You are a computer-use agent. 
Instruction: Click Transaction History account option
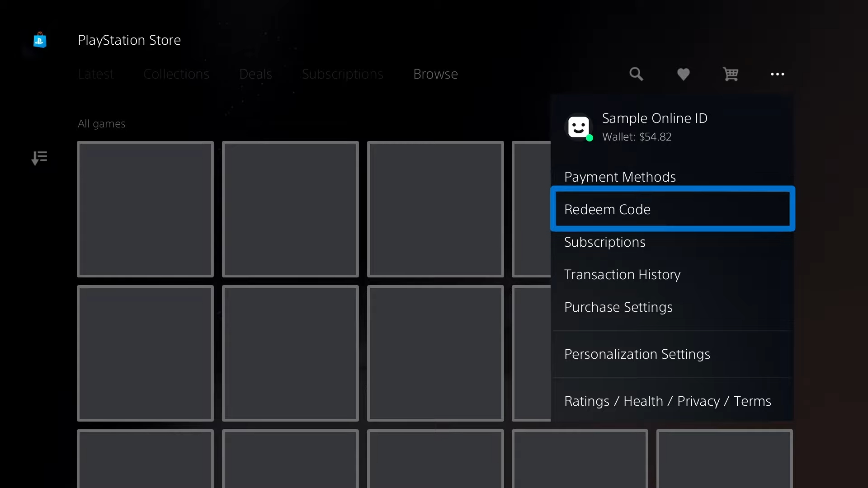tap(623, 274)
